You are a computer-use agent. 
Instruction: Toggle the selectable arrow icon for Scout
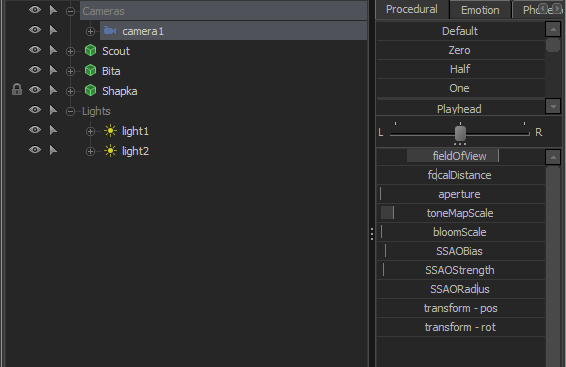pos(53,51)
